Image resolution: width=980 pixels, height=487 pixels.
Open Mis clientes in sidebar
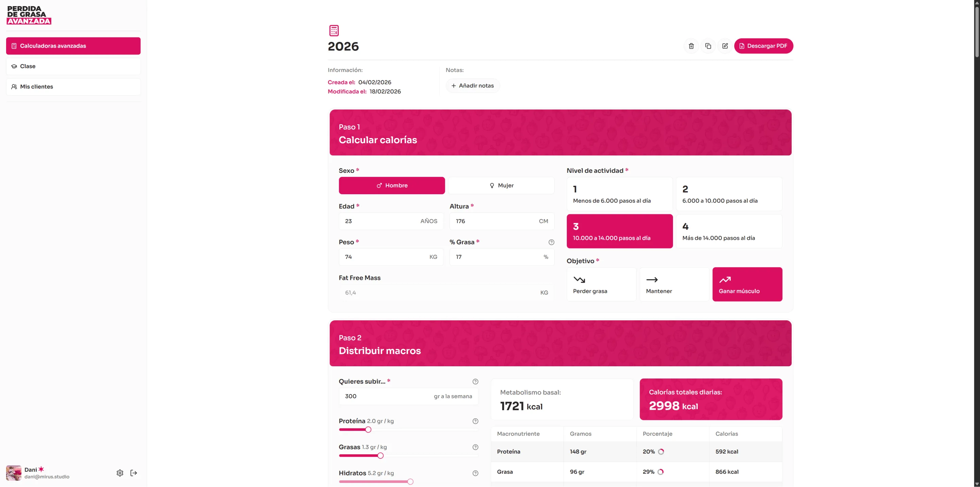click(x=73, y=87)
